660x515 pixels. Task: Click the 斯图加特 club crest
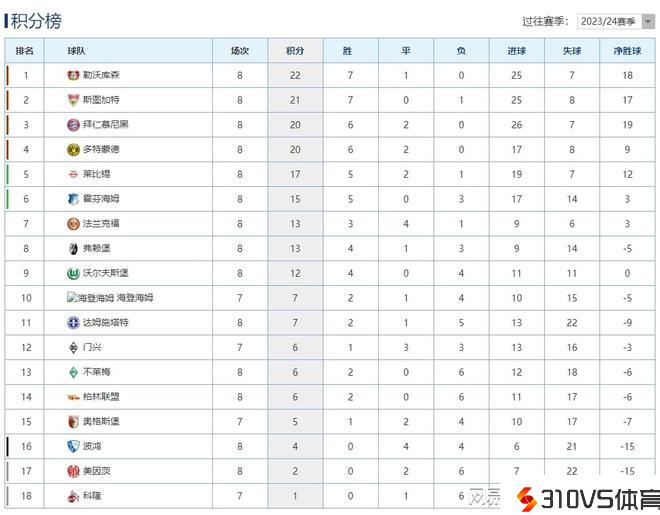[73, 100]
